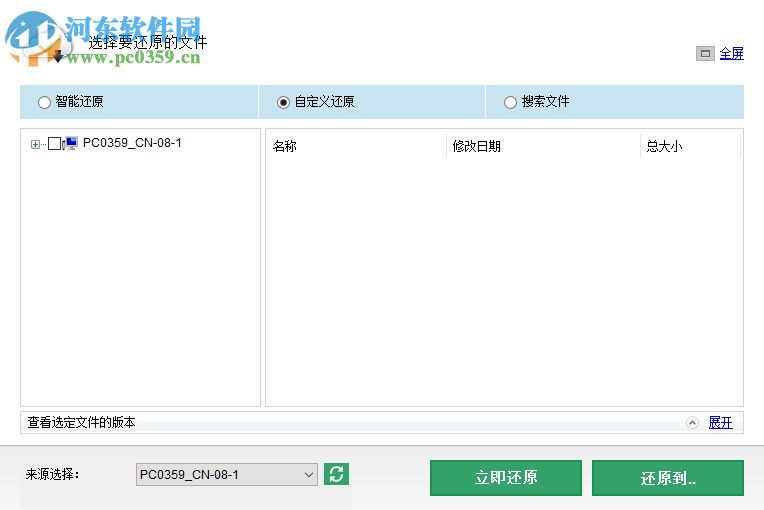Click the 来源选择 label
Viewport: 764px width, 510px height.
pos(52,474)
